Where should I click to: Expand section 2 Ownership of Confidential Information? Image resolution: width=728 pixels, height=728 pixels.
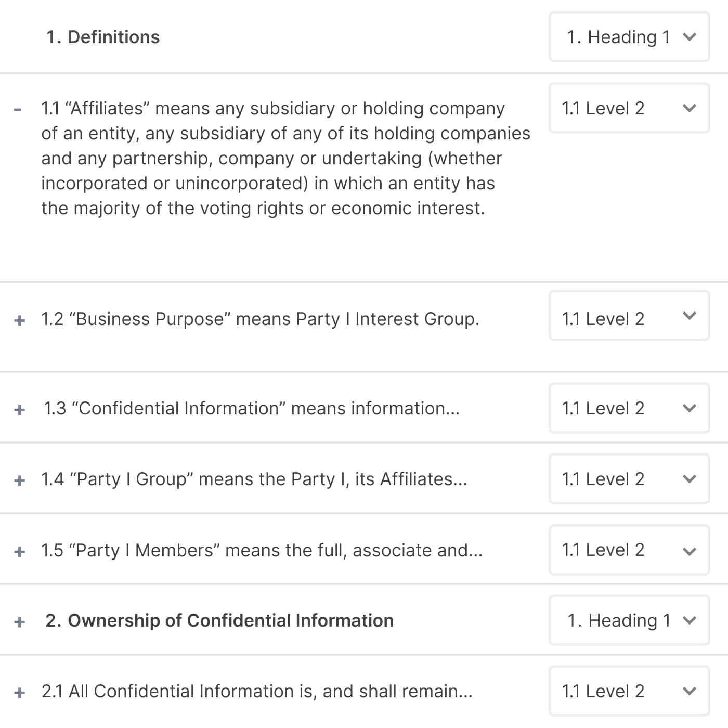(20, 621)
